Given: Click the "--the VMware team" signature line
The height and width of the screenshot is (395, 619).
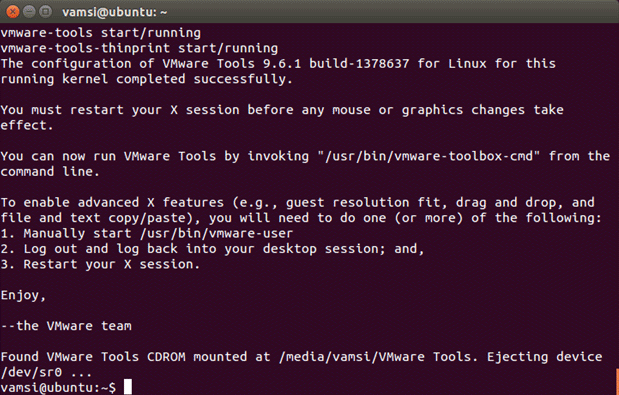Looking at the screenshot, I should pos(66,326).
